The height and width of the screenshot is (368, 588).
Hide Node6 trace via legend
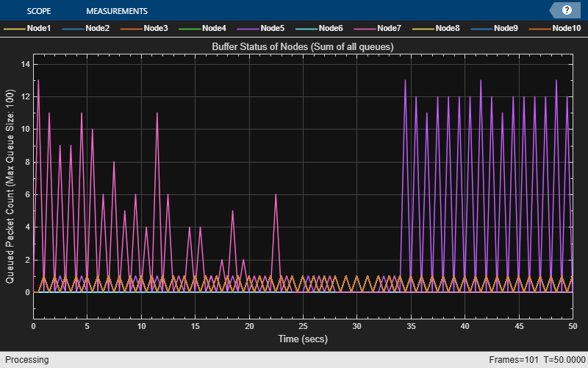pyautogui.click(x=320, y=29)
